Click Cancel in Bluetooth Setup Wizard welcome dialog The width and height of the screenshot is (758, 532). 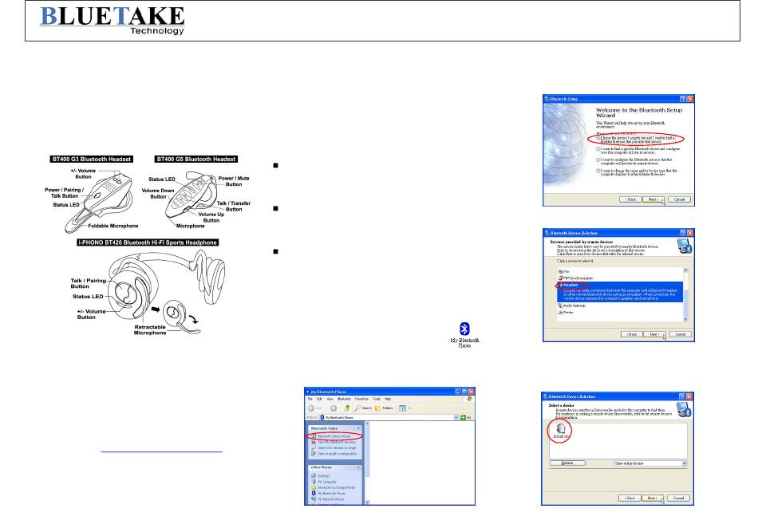click(x=680, y=199)
